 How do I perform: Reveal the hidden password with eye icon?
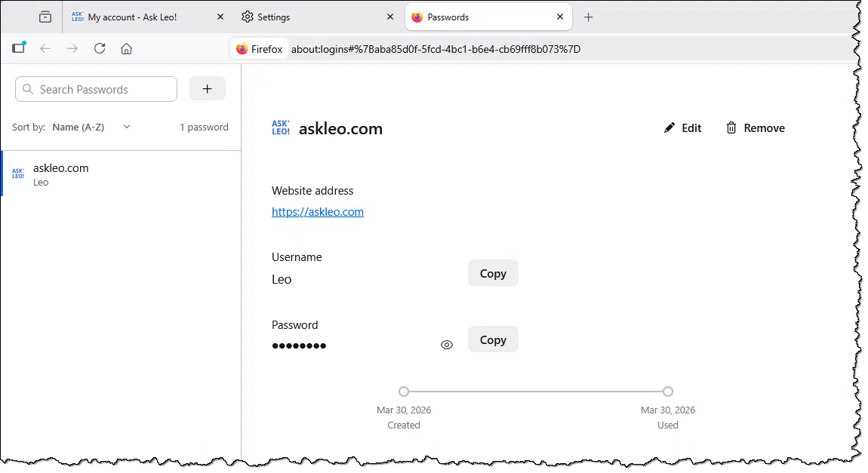pyautogui.click(x=447, y=345)
